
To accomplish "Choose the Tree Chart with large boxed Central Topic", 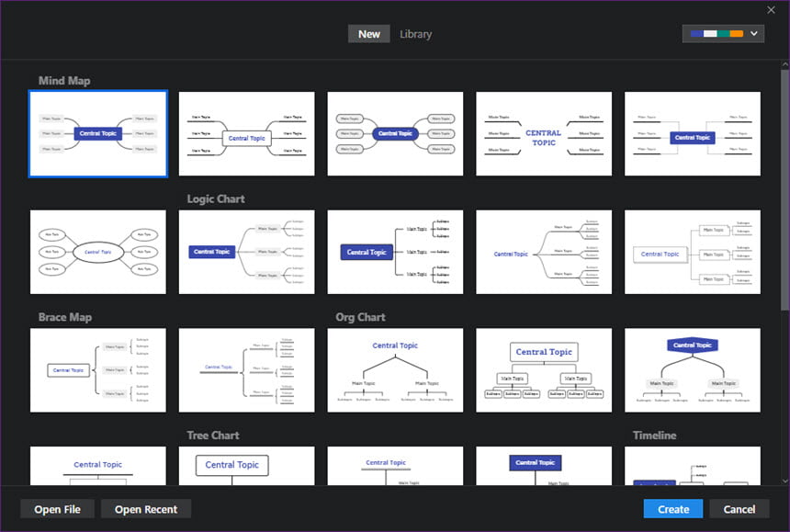I will pos(247,466).
